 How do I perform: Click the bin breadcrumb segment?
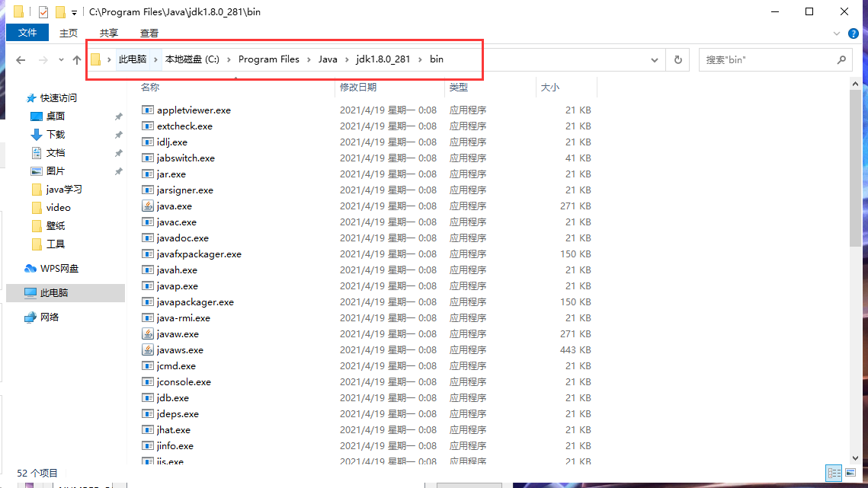(437, 59)
